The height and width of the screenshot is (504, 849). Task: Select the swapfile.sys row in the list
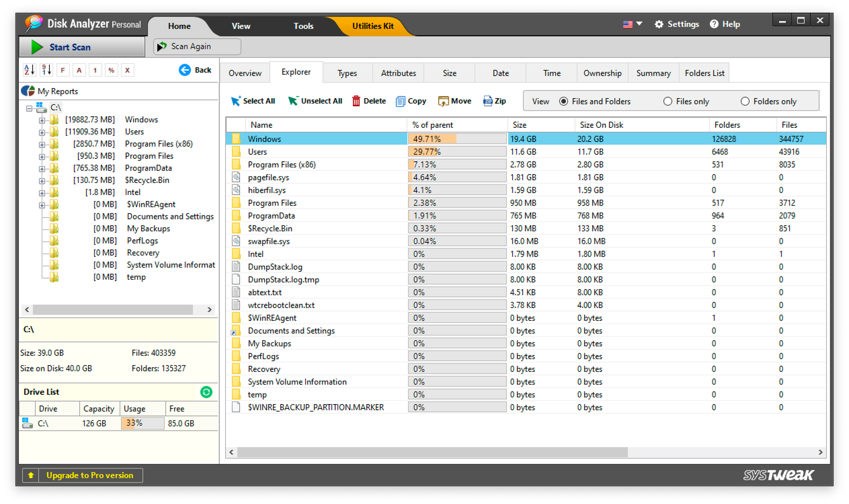point(526,241)
